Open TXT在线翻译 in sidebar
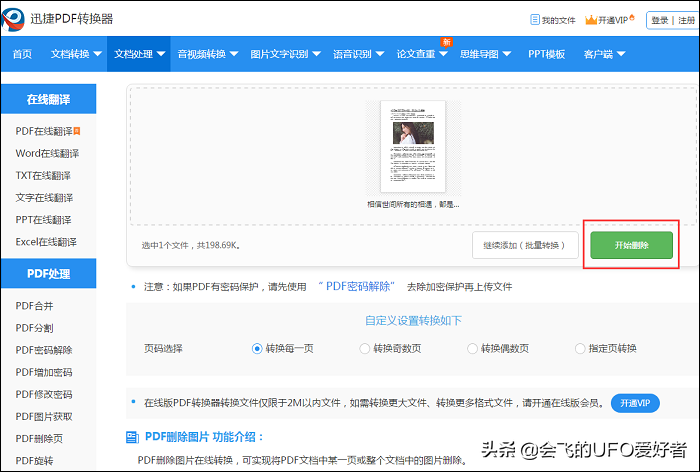 [43, 175]
